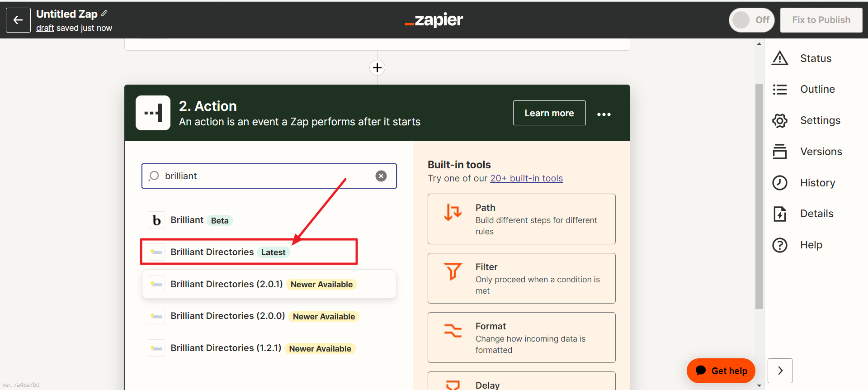The width and height of the screenshot is (868, 390).
Task: Click into the brilliant search field
Action: [x=269, y=176]
